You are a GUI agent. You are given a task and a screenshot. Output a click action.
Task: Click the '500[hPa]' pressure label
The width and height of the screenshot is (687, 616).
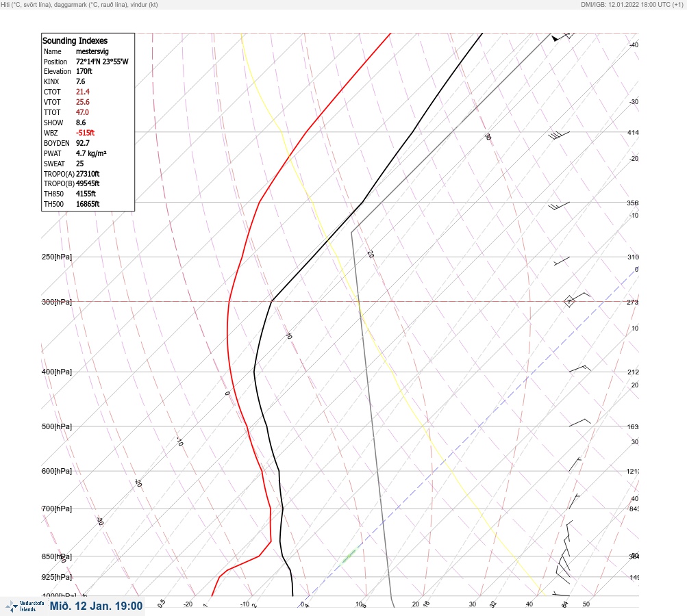(x=57, y=426)
